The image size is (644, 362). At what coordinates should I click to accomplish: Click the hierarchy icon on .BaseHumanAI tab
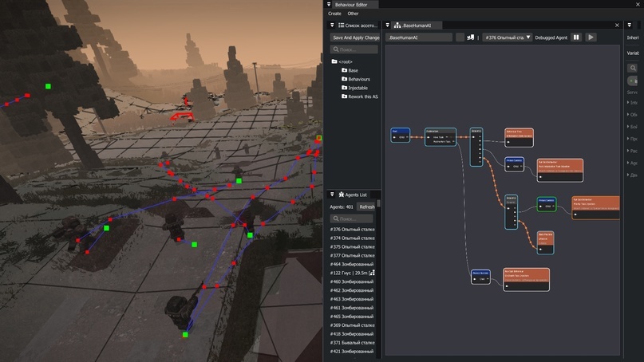397,26
